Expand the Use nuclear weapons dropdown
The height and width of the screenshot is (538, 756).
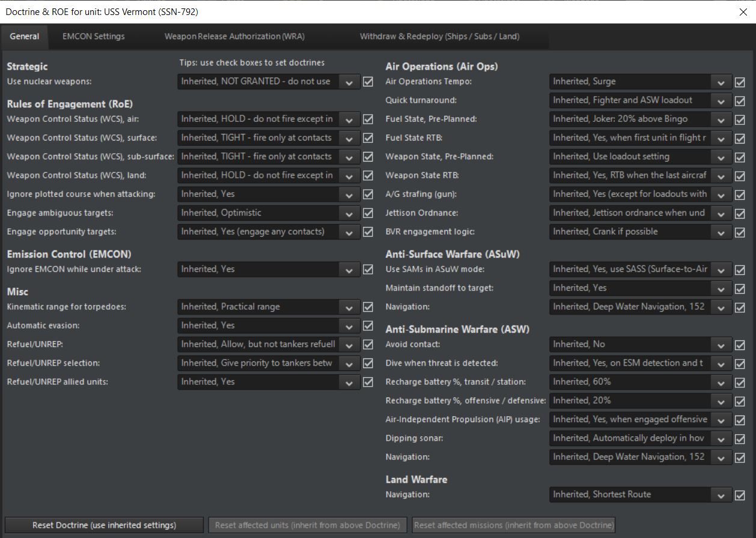pos(349,82)
